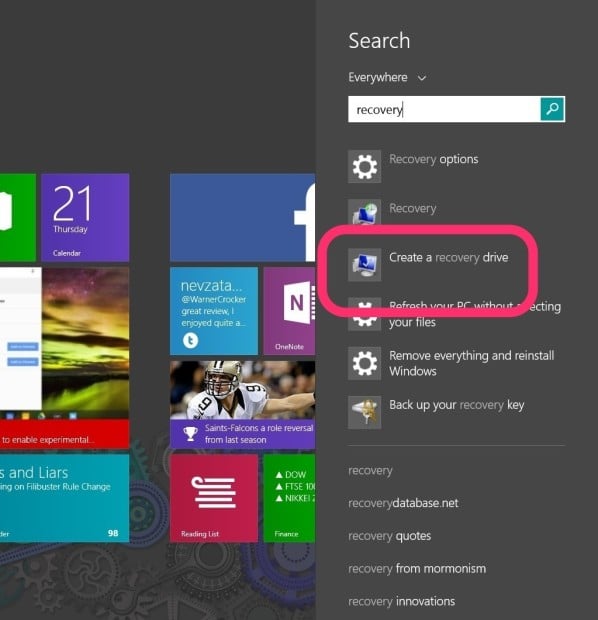Open the green Store tile

18,217
